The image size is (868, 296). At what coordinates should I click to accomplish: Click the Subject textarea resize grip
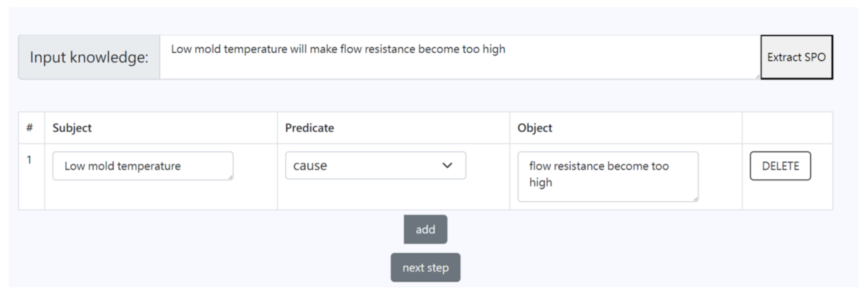(x=230, y=177)
